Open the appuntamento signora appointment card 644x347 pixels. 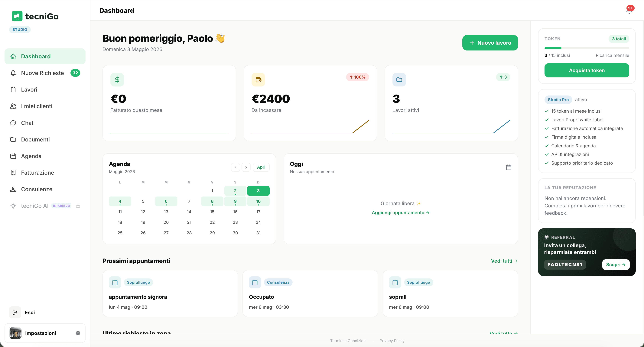pos(170,293)
